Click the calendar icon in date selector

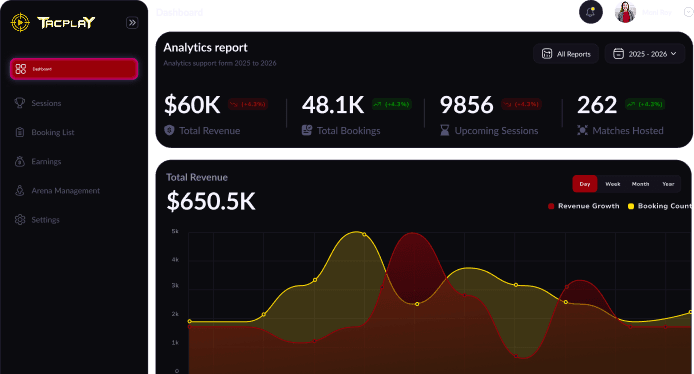point(618,54)
